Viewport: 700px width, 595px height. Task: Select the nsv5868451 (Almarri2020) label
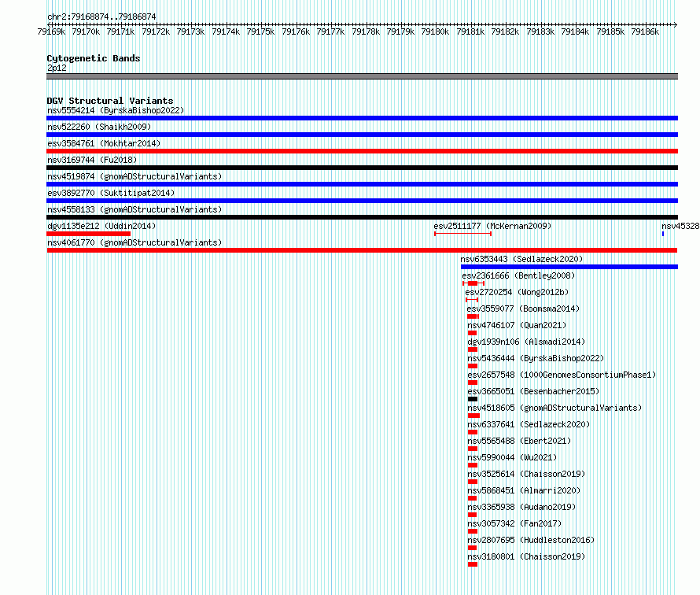coord(524,490)
